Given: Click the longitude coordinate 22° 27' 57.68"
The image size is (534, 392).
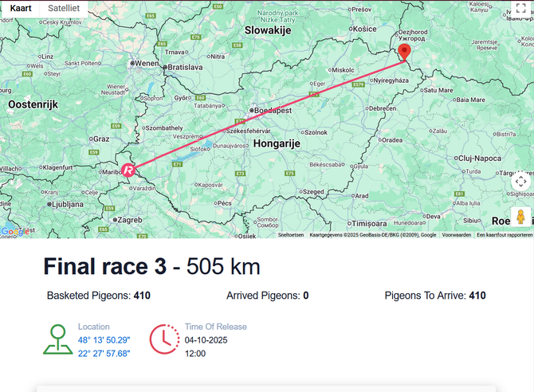Looking at the screenshot, I should (104, 353).
